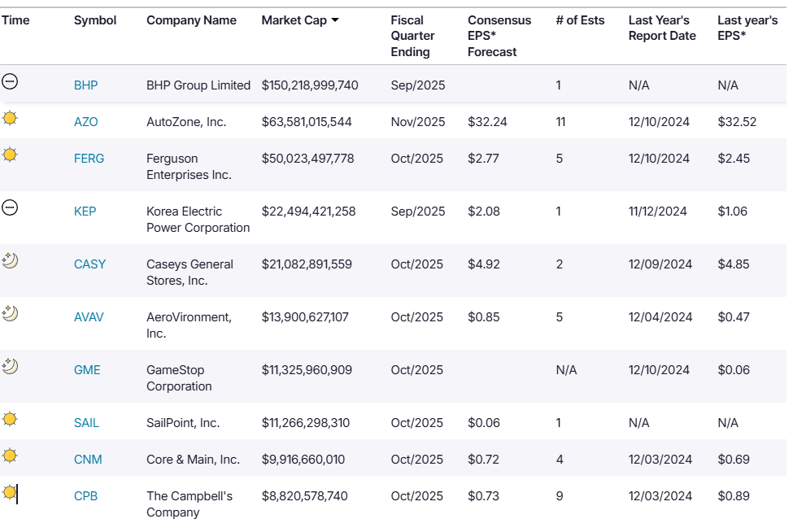
Task: Click the moon icon in the AVAV row
Action: 10,313
